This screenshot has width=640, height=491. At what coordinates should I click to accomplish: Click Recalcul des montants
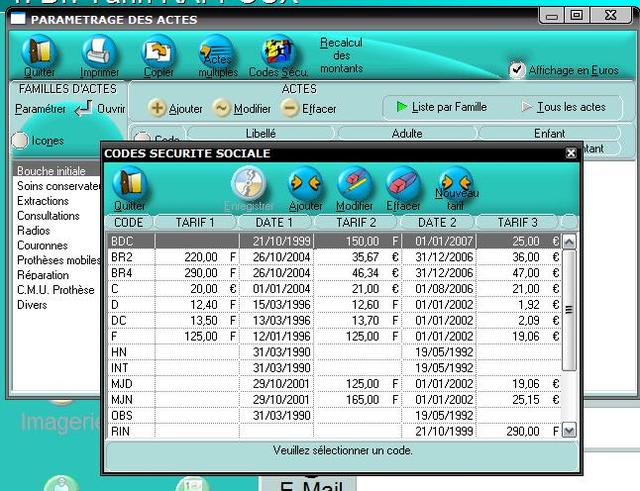pos(341,55)
